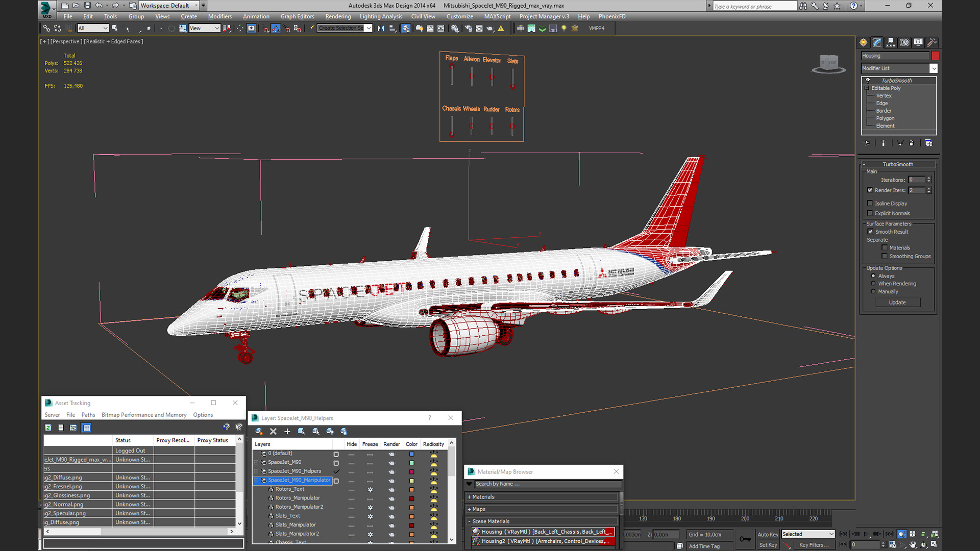Click the Mirror tool icon

click(x=381, y=29)
